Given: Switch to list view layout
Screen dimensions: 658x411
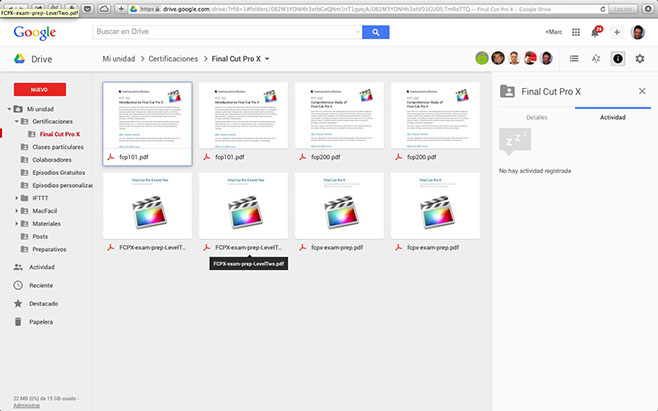Looking at the screenshot, I should point(574,59).
